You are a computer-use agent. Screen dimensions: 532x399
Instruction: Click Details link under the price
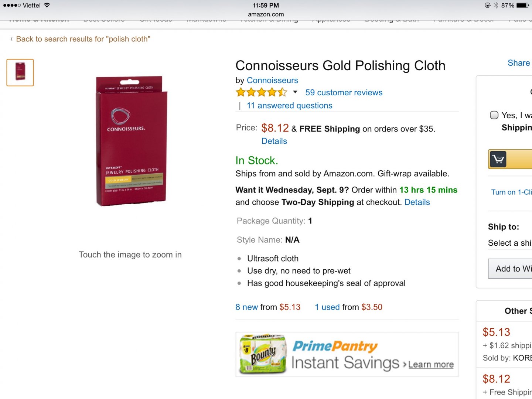(x=274, y=141)
